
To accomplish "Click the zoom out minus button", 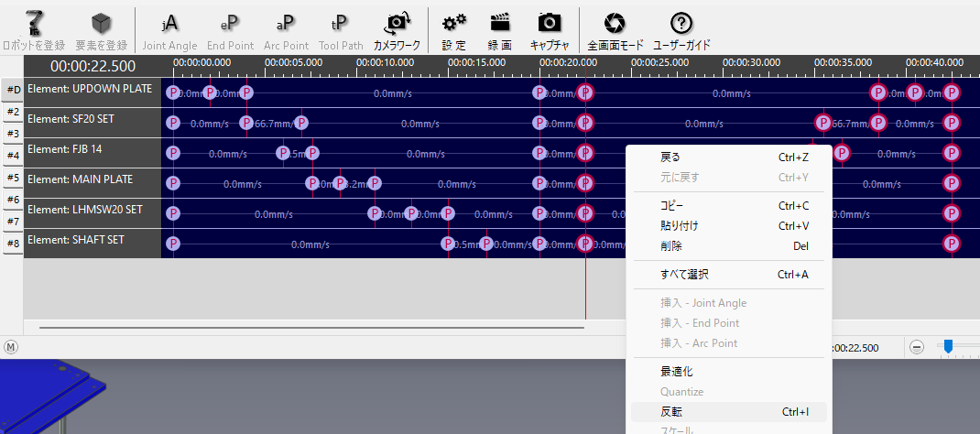I will pyautogui.click(x=917, y=347).
